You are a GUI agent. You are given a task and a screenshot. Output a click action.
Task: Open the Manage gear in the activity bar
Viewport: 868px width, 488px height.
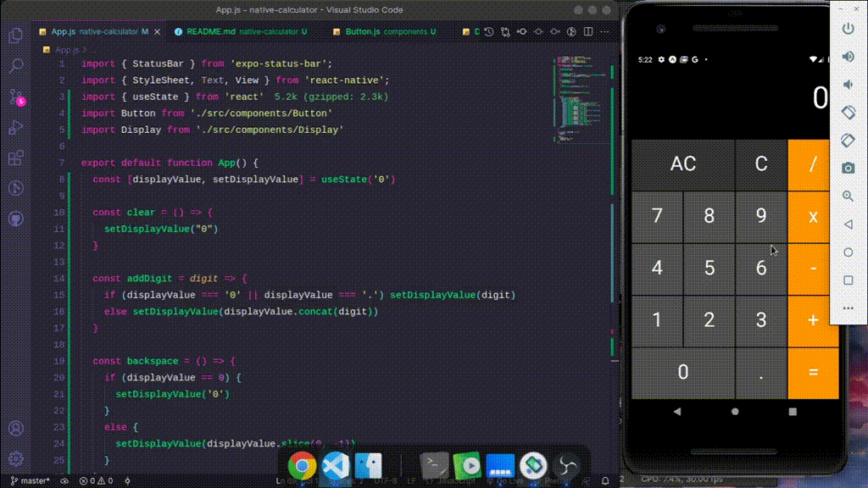(15, 458)
